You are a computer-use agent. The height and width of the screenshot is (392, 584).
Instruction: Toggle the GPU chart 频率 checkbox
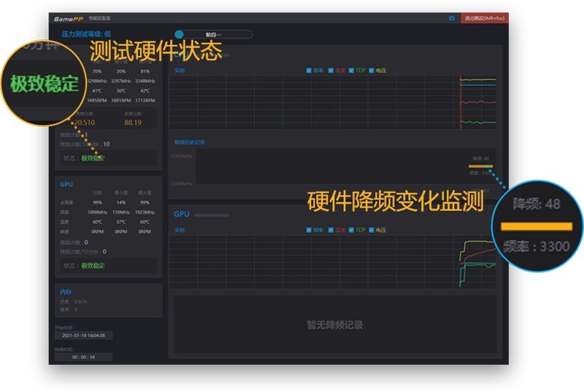[310, 230]
